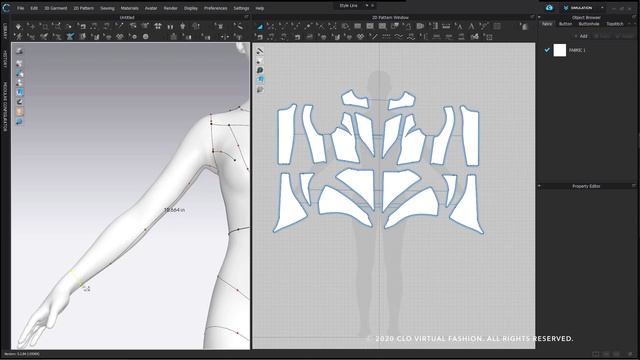Click the round button icon in 3D toolbar
The image size is (640, 360).
click(x=146, y=37)
